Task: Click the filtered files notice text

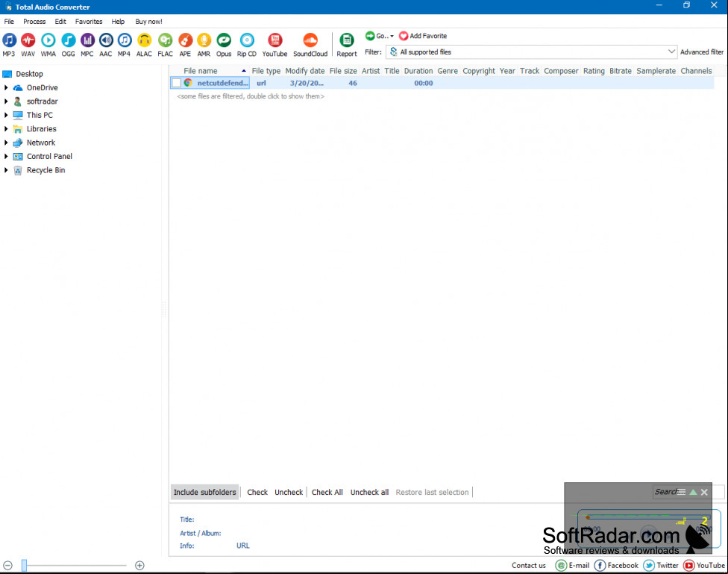Action: 251,96
